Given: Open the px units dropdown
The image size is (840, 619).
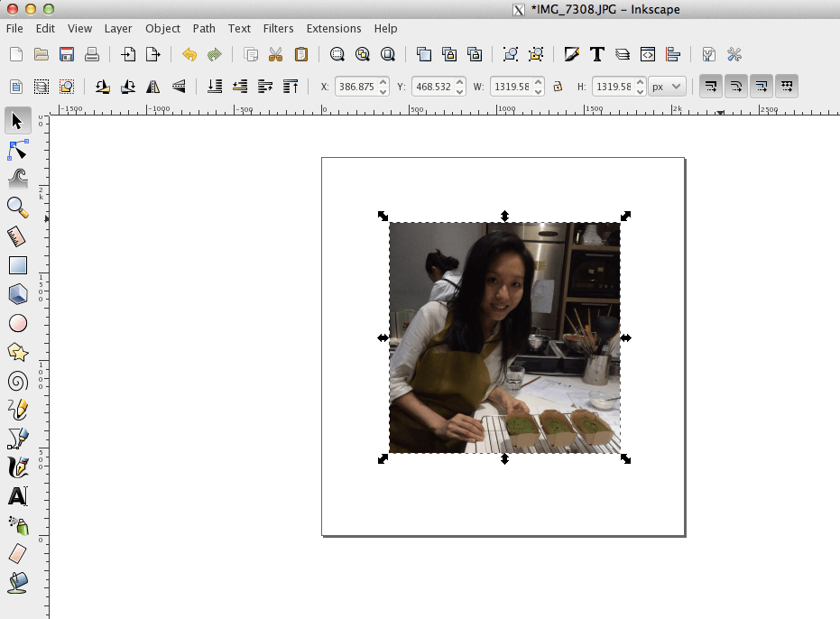Looking at the screenshot, I should pos(667,87).
